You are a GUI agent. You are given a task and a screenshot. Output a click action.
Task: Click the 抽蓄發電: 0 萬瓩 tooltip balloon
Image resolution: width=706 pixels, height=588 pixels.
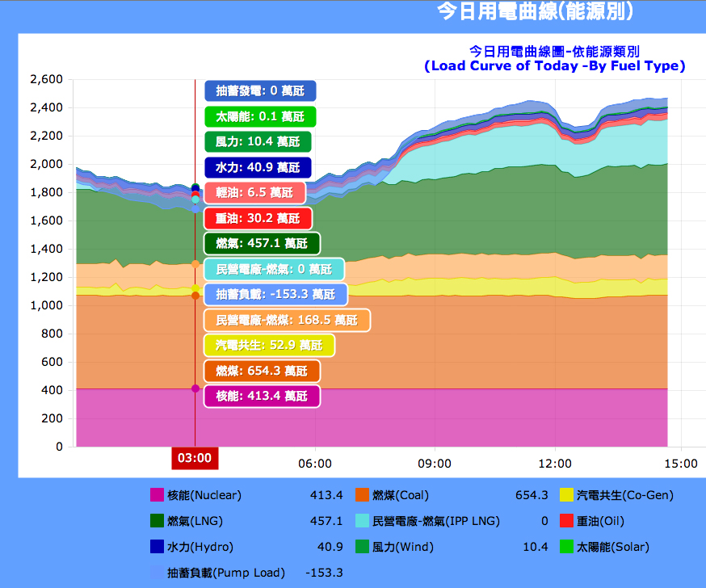coord(260,91)
